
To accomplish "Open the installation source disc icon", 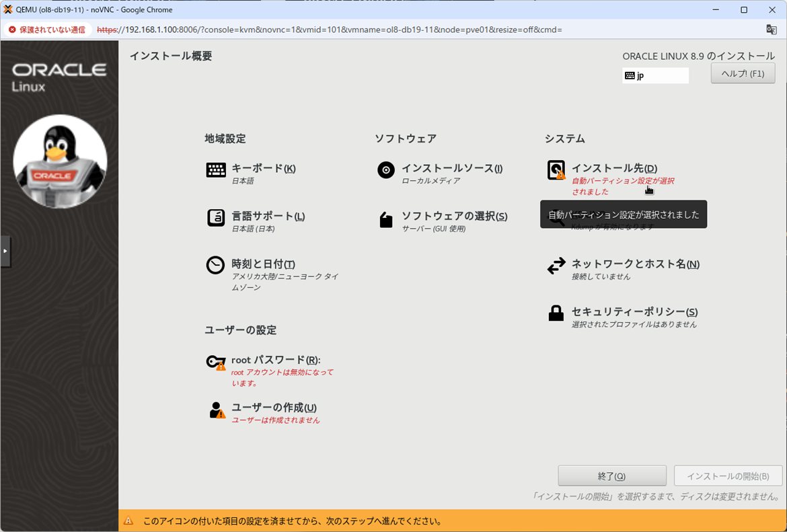I will (x=386, y=170).
